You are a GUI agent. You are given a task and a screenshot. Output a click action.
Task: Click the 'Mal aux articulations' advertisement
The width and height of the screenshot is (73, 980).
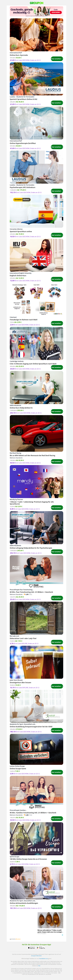[x=50, y=923]
